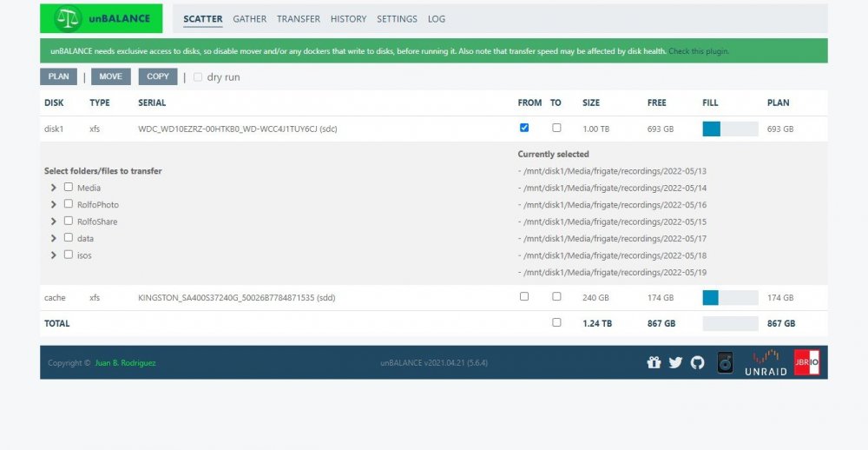Click selected path ending 2022-05/15
This screenshot has width=868, height=450.
[x=612, y=222]
